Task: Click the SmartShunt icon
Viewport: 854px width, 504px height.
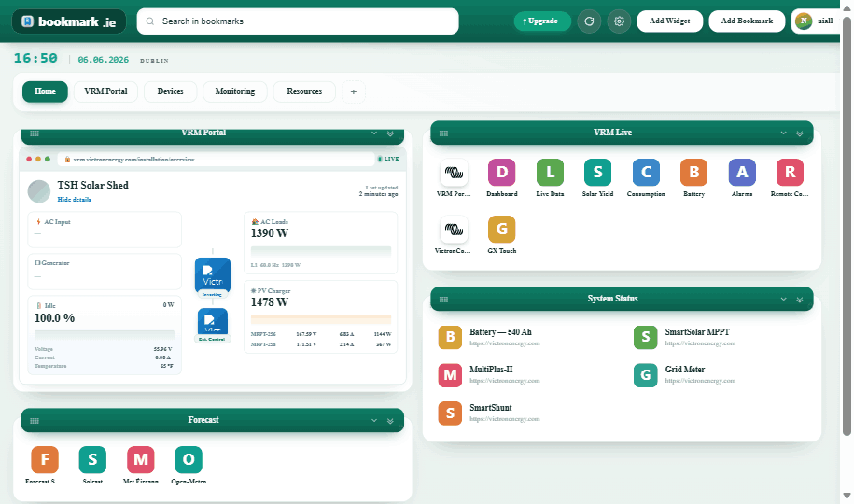Action: pos(450,413)
